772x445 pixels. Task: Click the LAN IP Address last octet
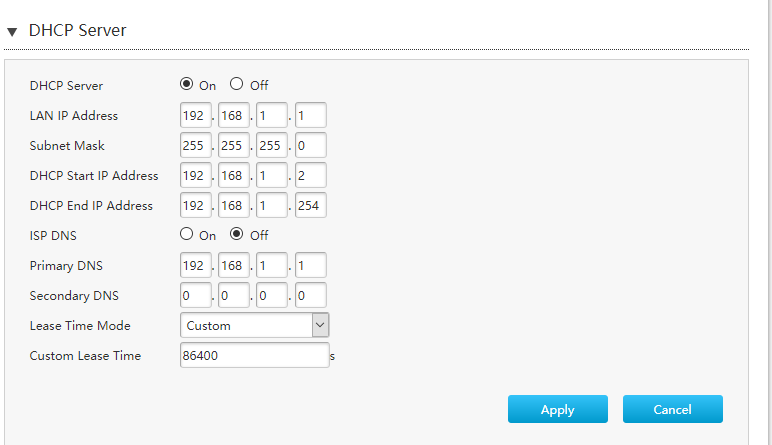tap(310, 115)
